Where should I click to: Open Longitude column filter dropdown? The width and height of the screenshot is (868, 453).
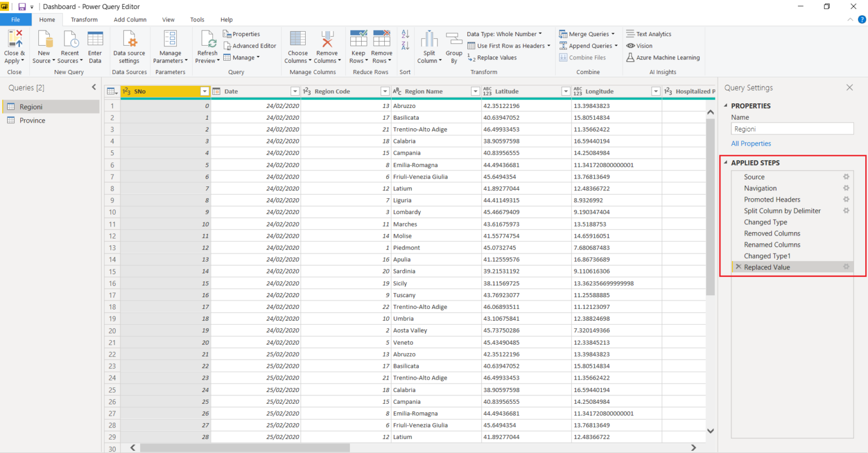point(656,92)
